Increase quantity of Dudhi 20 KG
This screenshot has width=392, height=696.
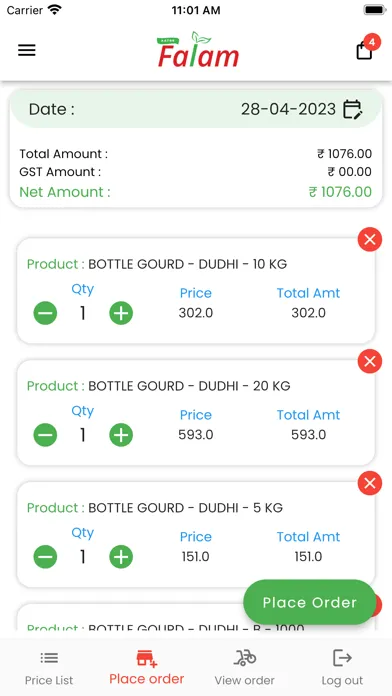tap(121, 435)
